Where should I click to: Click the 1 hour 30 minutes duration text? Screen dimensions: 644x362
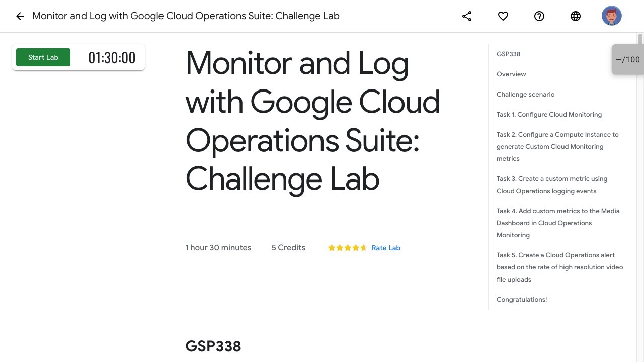pos(218,248)
